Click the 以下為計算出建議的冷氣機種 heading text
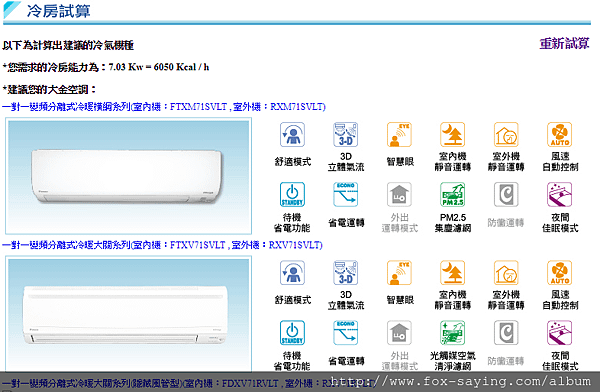Screen dimensions: 600x392 coord(68,45)
